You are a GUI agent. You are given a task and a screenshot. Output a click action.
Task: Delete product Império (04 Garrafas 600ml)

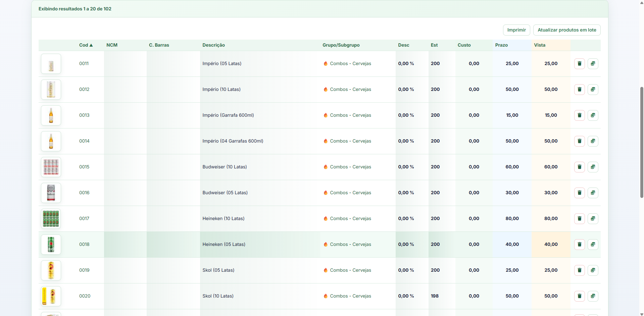[580, 141]
